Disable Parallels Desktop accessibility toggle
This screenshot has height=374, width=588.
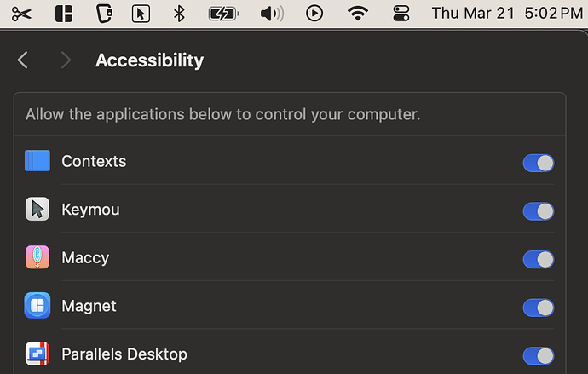pos(538,355)
